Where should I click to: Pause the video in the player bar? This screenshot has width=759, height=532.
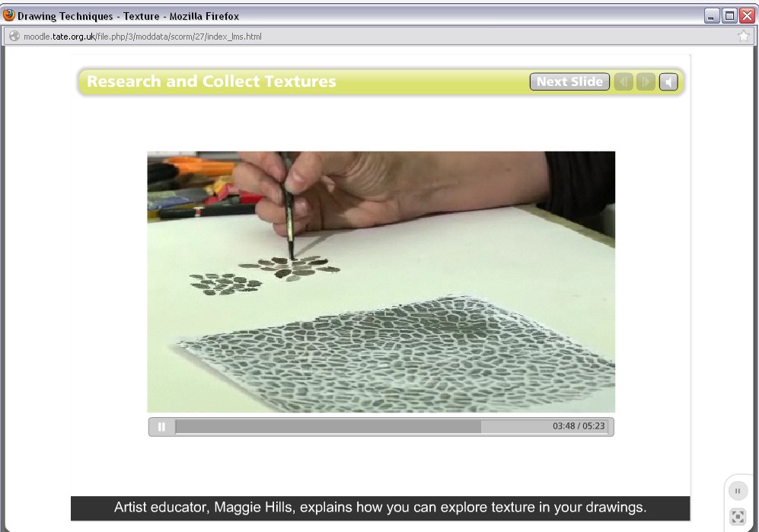161,426
